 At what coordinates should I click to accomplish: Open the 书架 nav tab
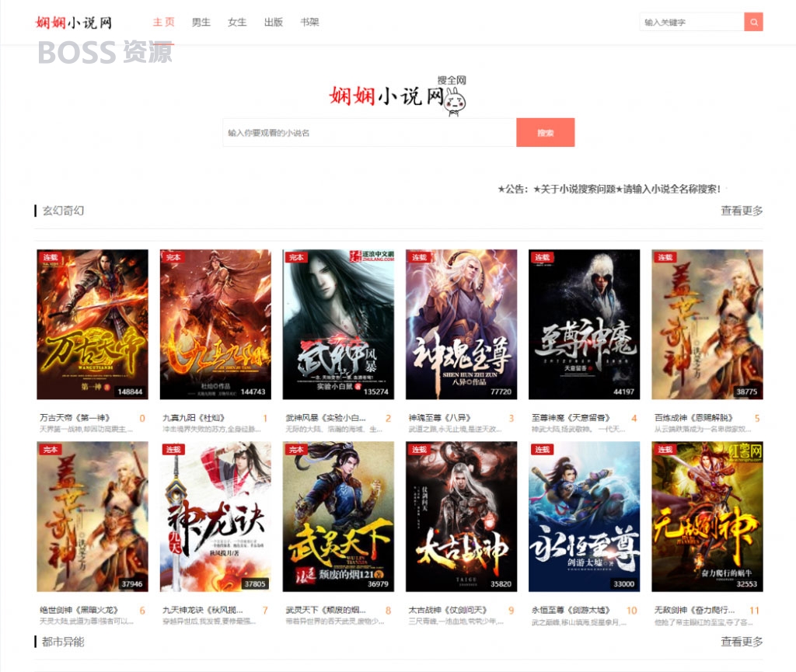pos(309,22)
